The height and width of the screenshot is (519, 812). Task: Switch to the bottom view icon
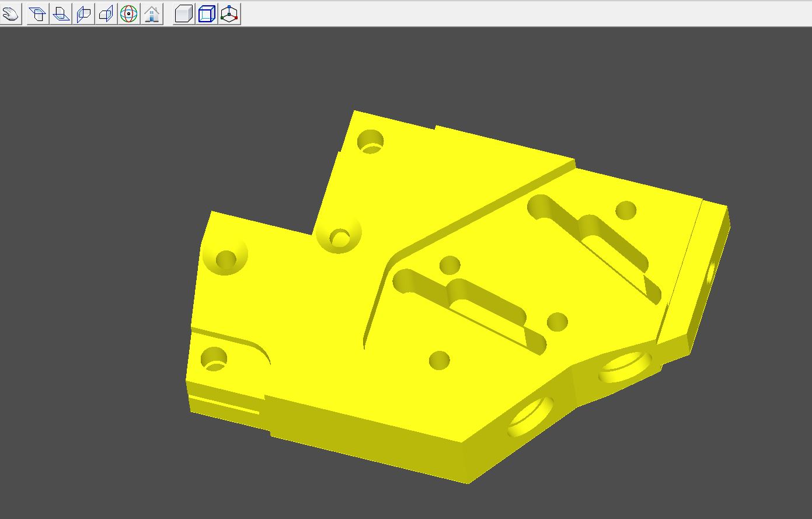pyautogui.click(x=60, y=15)
